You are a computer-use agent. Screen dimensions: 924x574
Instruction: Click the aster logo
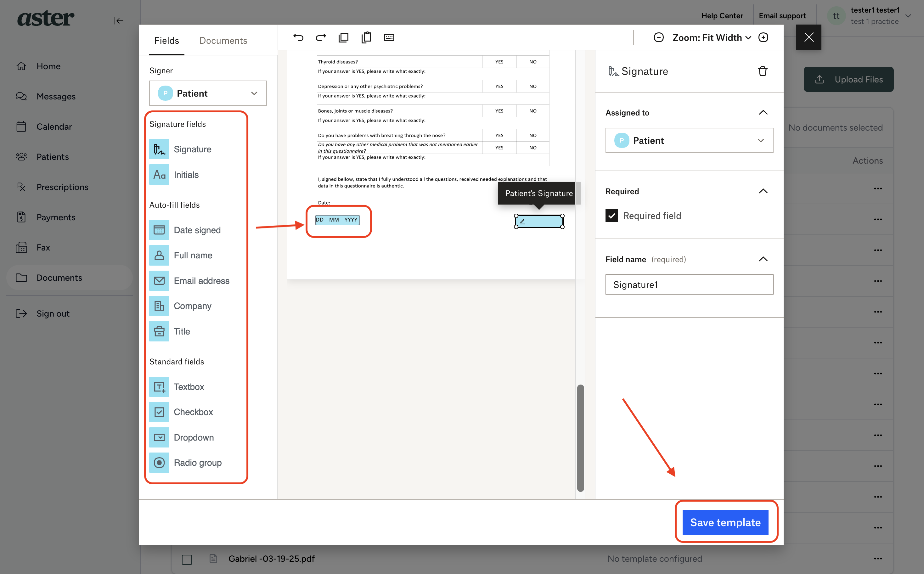tap(46, 18)
